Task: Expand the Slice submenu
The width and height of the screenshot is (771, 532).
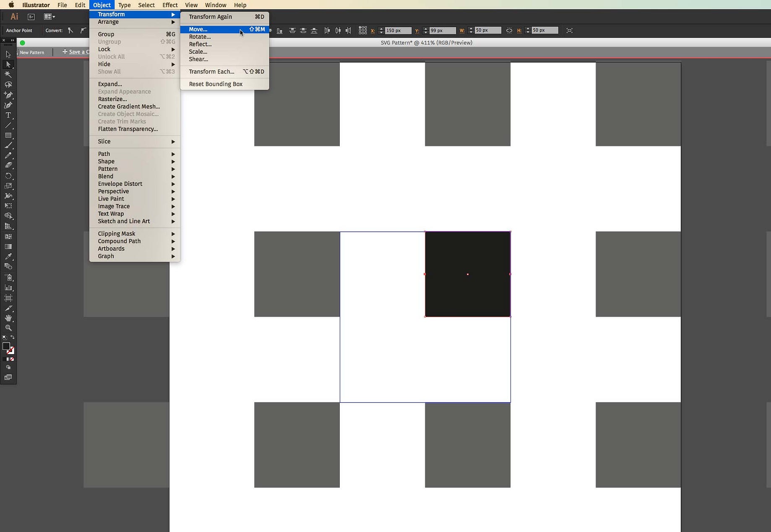Action: click(135, 141)
